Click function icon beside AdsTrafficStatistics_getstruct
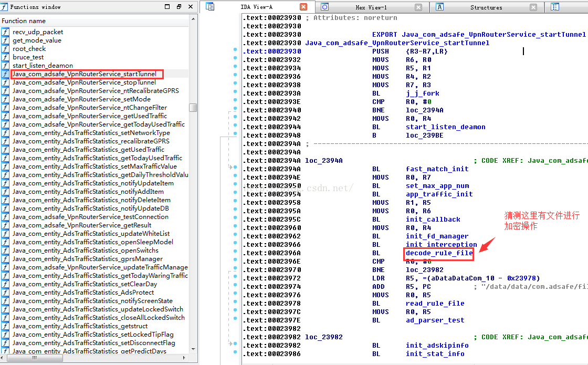The width and height of the screenshot is (588, 365). pyautogui.click(x=5, y=326)
